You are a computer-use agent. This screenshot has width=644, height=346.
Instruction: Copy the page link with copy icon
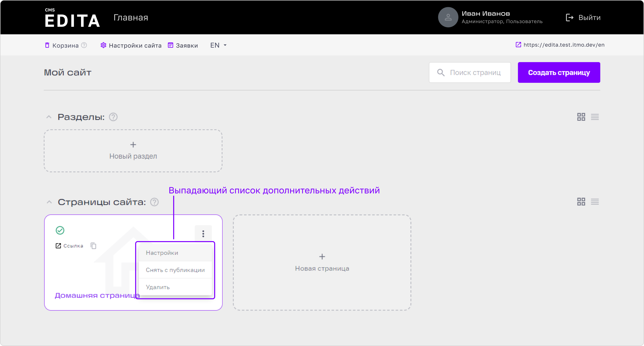coord(93,246)
